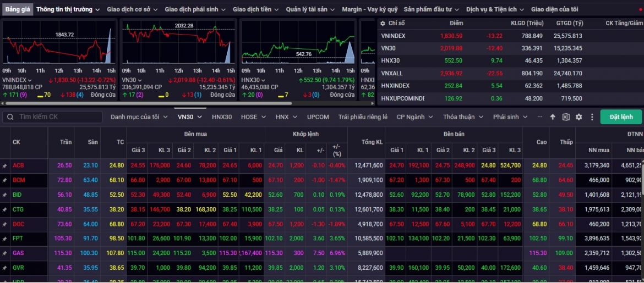Open the HNX30 intraday chart

[298, 42]
